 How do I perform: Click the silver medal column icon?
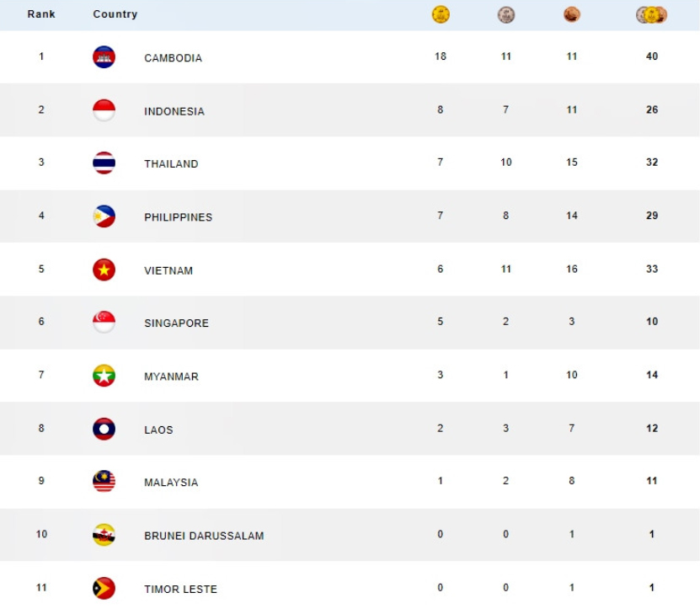[505, 14]
